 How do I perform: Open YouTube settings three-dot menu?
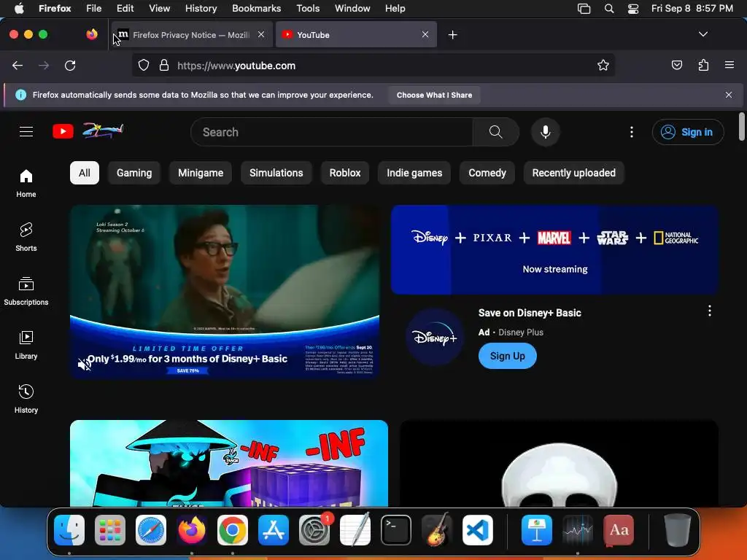[x=632, y=132]
